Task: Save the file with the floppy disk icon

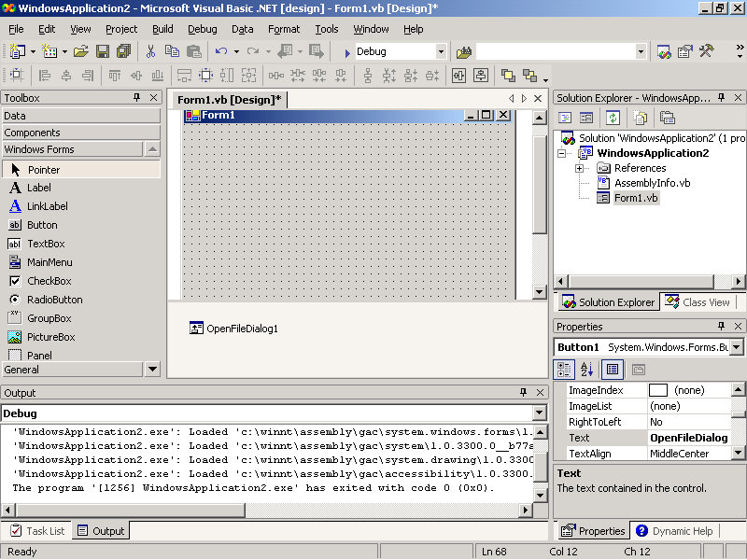Action: [103, 51]
